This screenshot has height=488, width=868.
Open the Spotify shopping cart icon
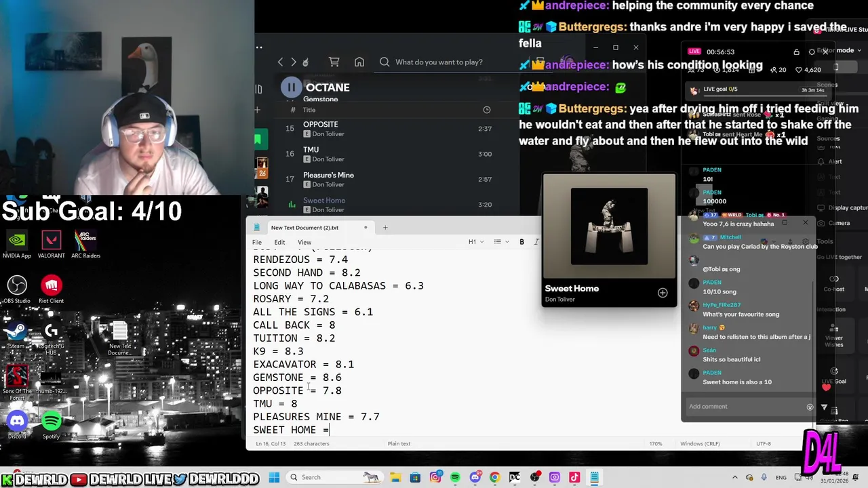tap(334, 62)
